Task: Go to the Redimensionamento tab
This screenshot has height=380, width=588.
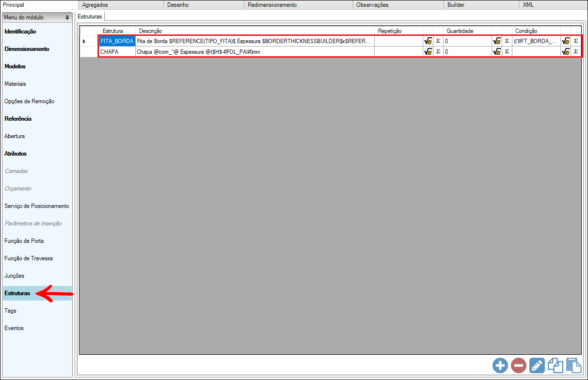Action: (298, 5)
